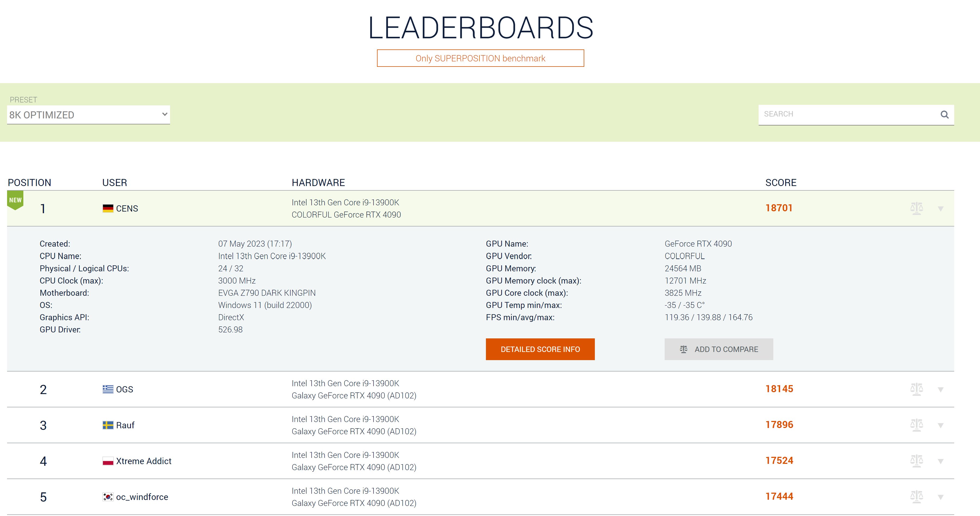Click DETAILED SCORE INFO button

pyautogui.click(x=540, y=349)
